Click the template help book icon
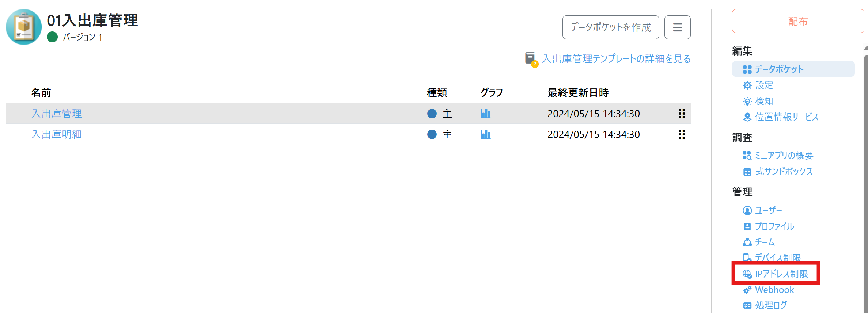 point(531,59)
